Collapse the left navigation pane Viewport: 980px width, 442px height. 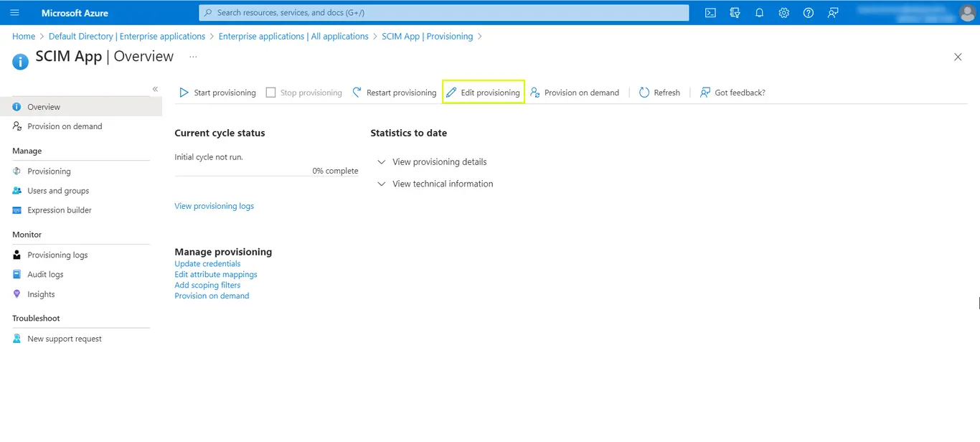[x=155, y=89]
